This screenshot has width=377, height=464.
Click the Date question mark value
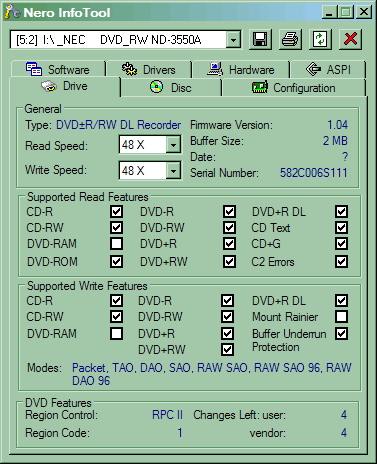[345, 157]
